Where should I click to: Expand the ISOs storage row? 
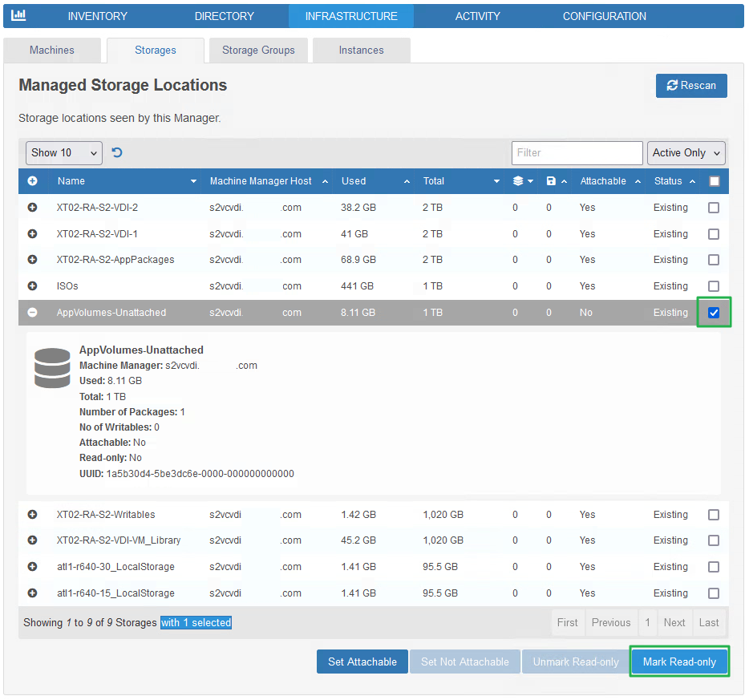[x=33, y=285]
